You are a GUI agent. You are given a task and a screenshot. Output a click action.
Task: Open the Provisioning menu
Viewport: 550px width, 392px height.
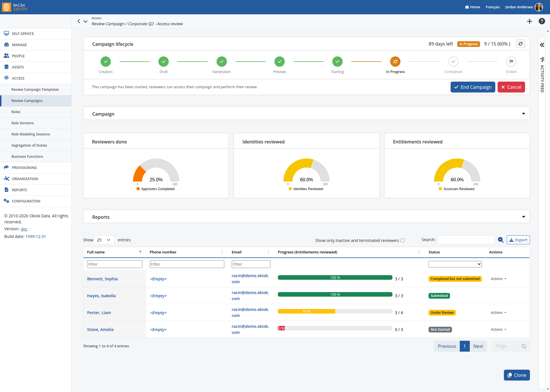tap(36, 168)
